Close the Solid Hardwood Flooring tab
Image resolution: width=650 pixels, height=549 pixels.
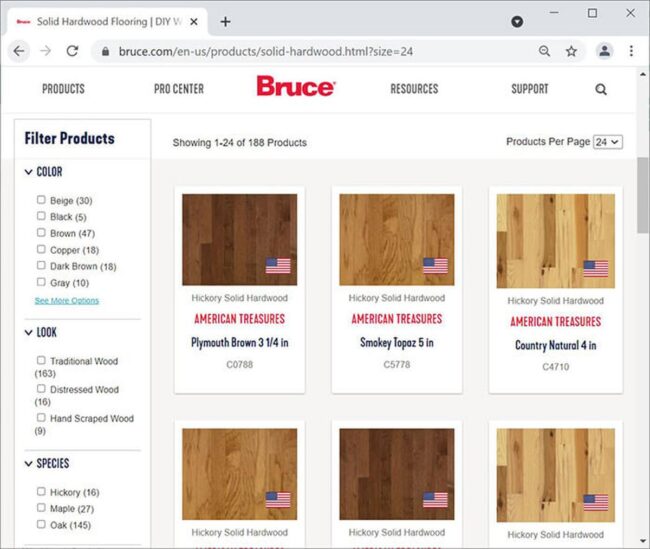tap(194, 22)
